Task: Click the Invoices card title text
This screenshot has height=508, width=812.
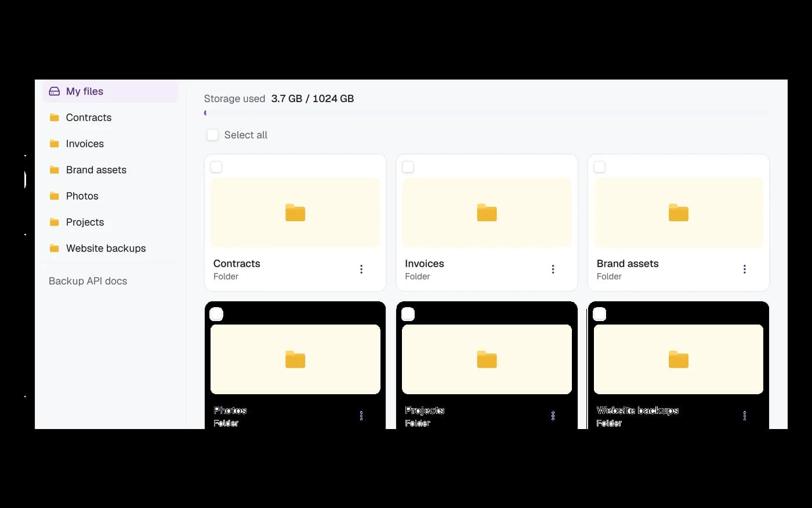Action: [x=425, y=264]
